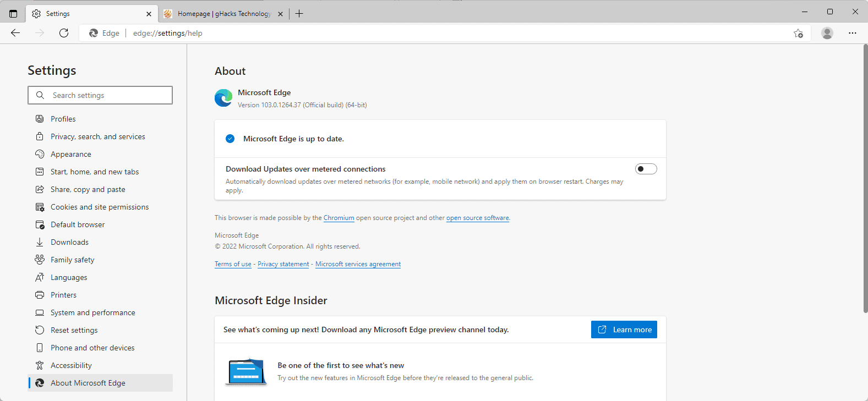Open the Chromium link
Viewport: 868px width, 401px height.
pyautogui.click(x=339, y=218)
